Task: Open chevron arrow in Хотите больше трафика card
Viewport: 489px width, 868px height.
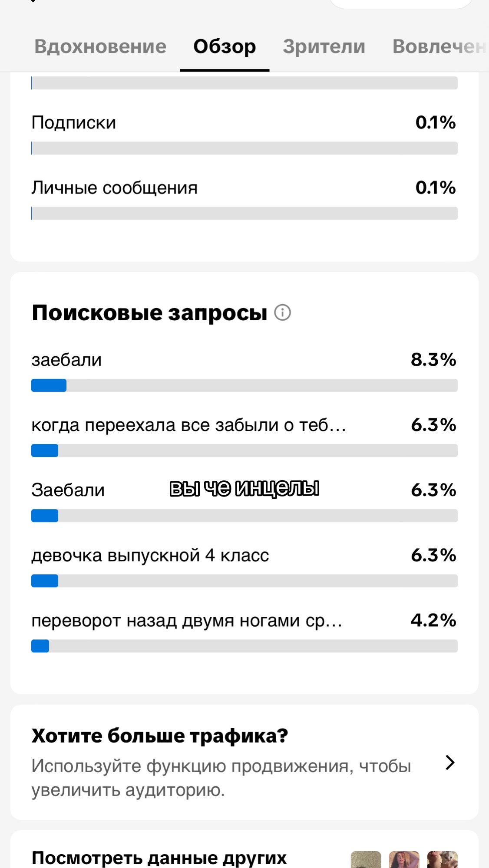Action: click(450, 763)
